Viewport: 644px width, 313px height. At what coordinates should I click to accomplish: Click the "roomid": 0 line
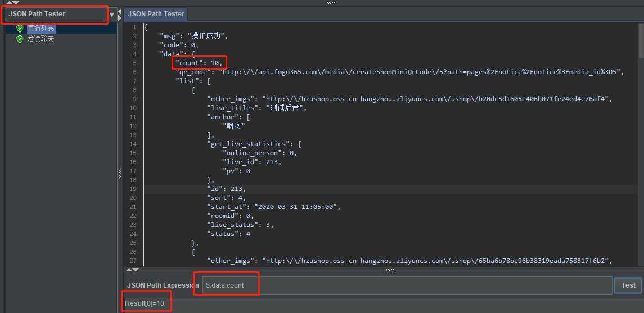click(230, 215)
